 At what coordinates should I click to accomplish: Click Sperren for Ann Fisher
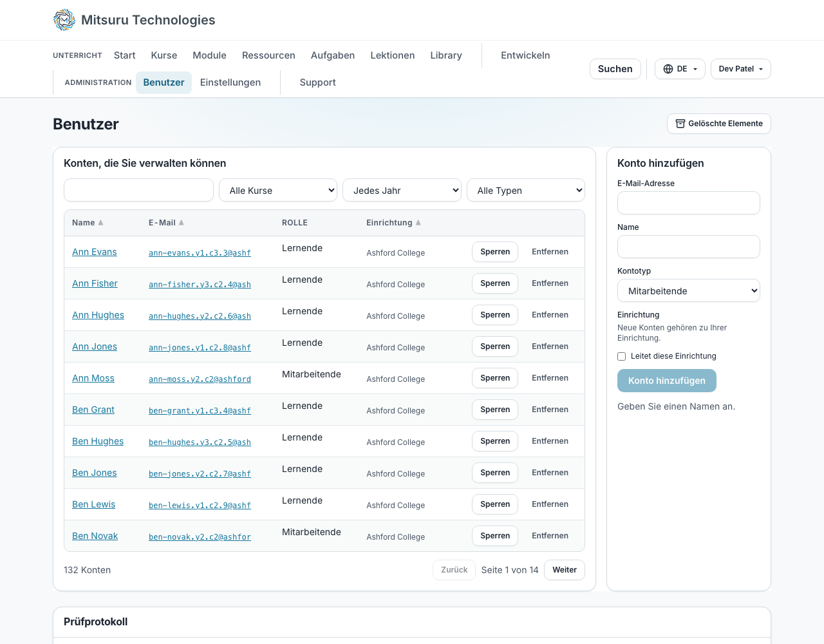(495, 283)
